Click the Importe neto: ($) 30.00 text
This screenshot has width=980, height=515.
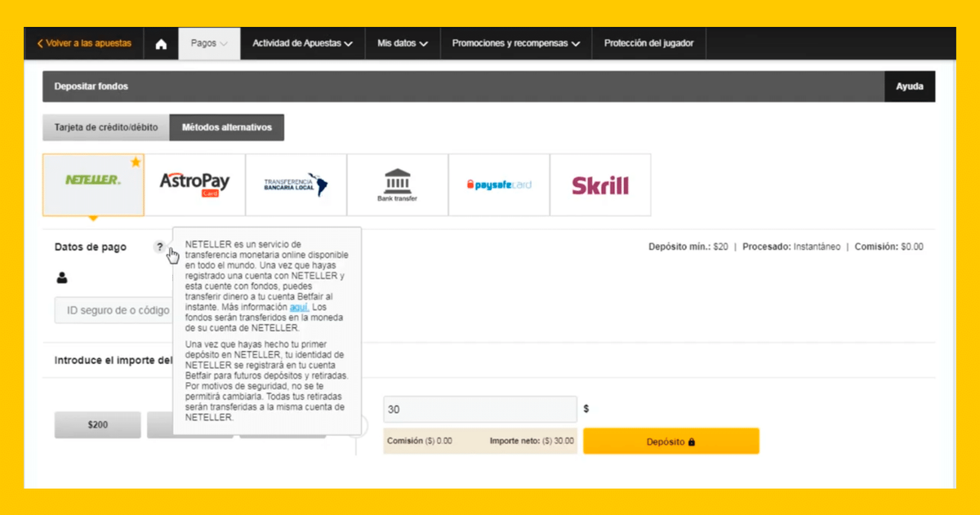tap(532, 441)
